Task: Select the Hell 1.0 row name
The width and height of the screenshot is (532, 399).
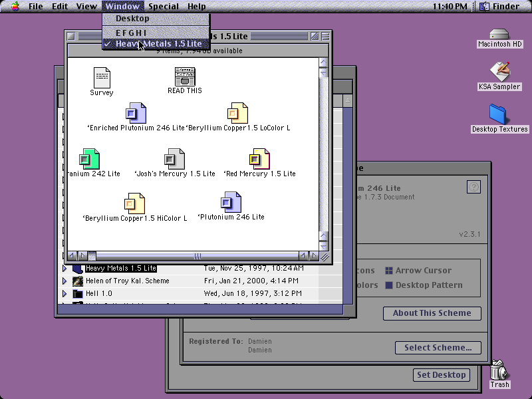Action: pos(98,293)
